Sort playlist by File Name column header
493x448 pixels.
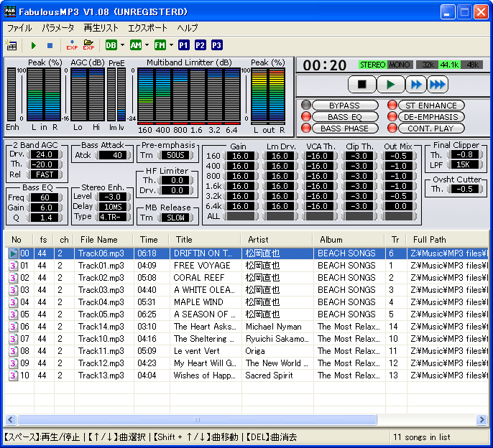tap(103, 240)
